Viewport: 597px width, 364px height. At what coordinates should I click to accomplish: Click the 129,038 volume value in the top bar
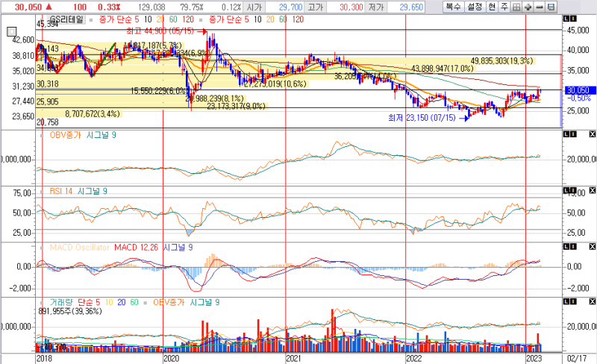pos(151,7)
